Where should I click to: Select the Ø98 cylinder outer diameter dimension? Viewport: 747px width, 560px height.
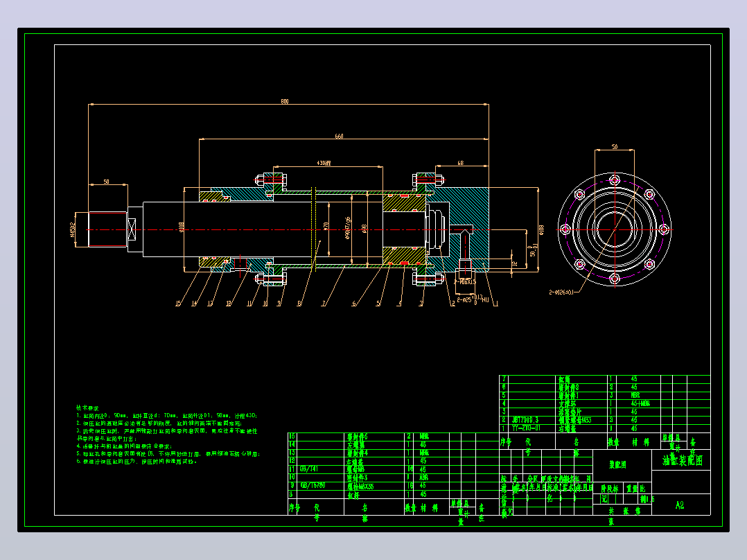364,229
